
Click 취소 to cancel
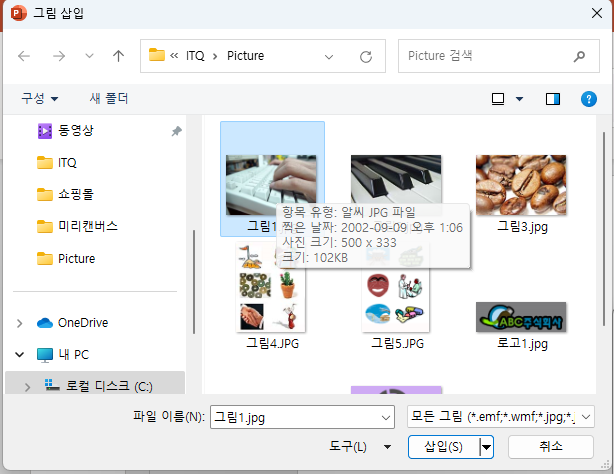[551, 447]
